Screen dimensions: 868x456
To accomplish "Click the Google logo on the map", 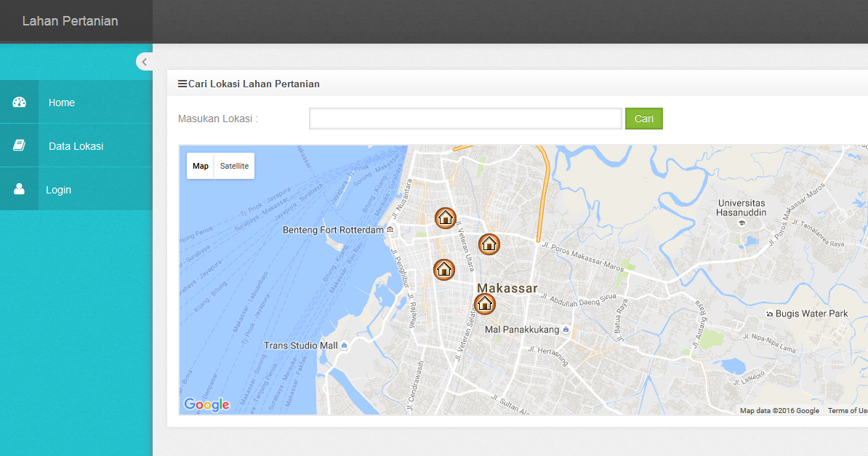I will tap(206, 404).
